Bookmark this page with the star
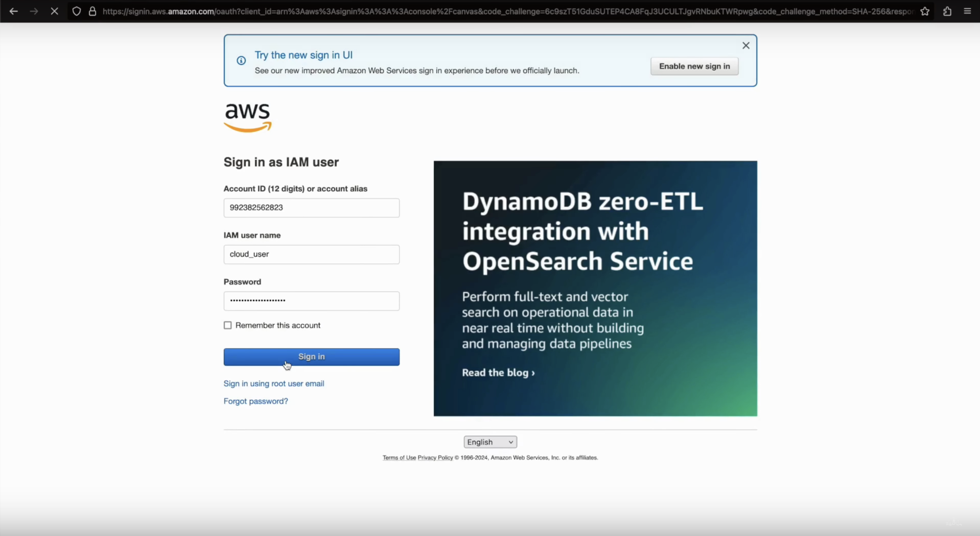Image resolution: width=980 pixels, height=536 pixels. coord(925,11)
